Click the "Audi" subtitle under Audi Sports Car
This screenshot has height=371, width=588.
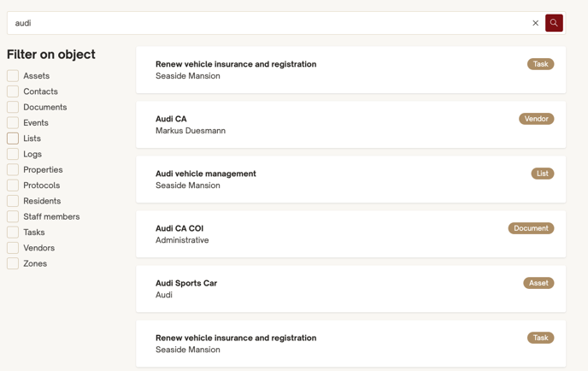(164, 295)
